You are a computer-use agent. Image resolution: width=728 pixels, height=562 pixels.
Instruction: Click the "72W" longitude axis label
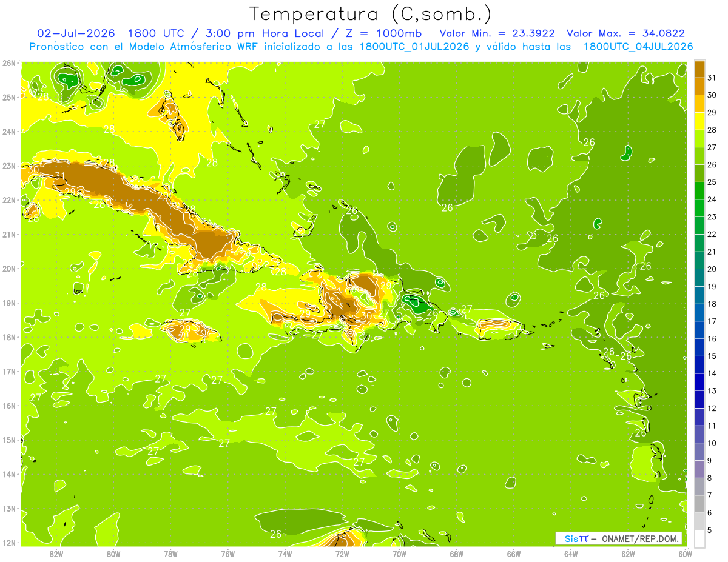[x=342, y=554]
